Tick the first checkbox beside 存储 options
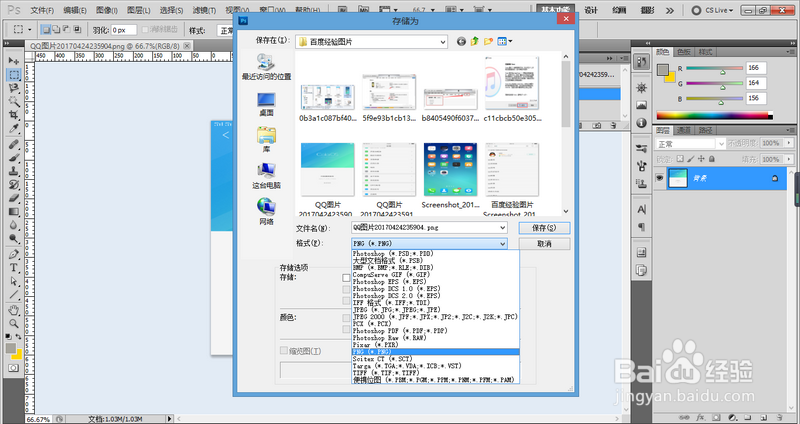The image size is (800, 424). (346, 278)
